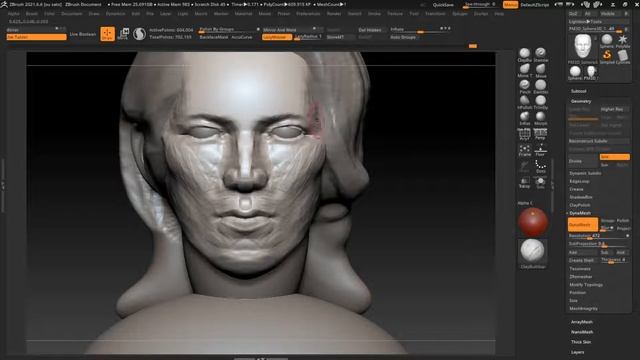Image resolution: width=640 pixels, height=360 pixels.
Task: Open the Dots stroke type icon
Action: point(540,167)
